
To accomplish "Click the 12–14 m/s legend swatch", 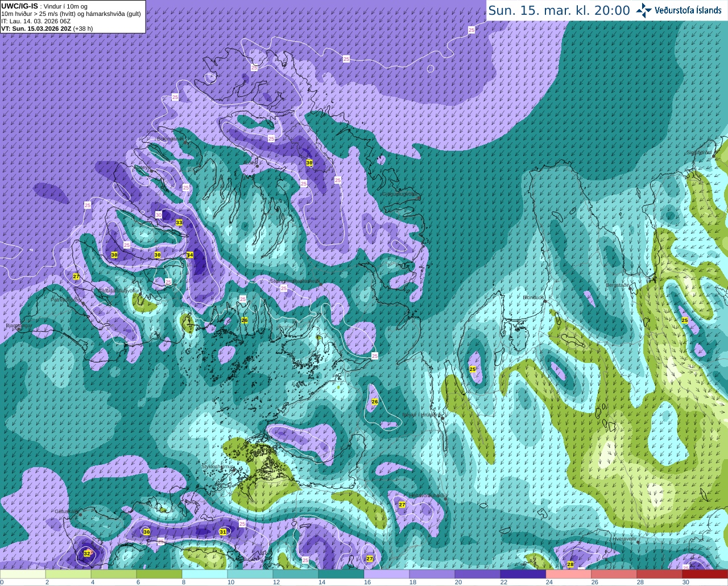I will (296, 574).
